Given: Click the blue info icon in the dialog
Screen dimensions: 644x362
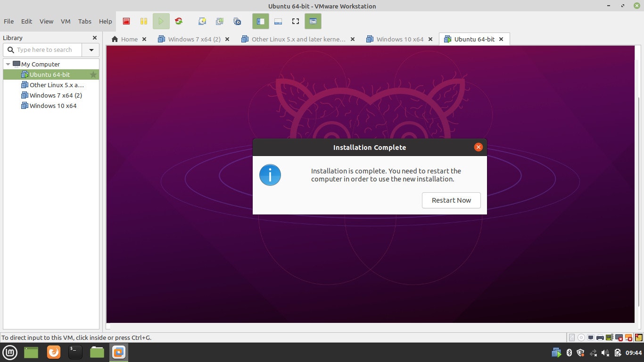Looking at the screenshot, I should [270, 175].
